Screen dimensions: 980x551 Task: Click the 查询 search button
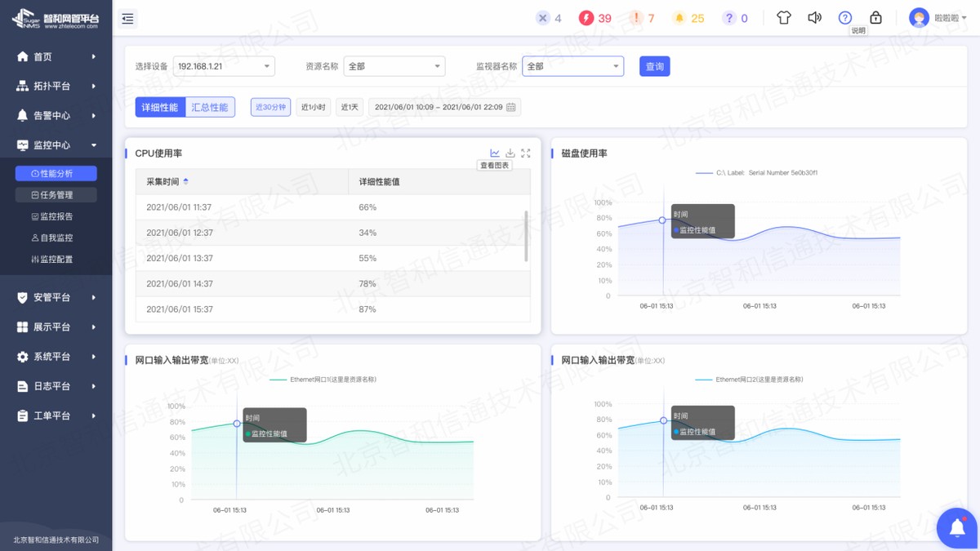(x=654, y=66)
